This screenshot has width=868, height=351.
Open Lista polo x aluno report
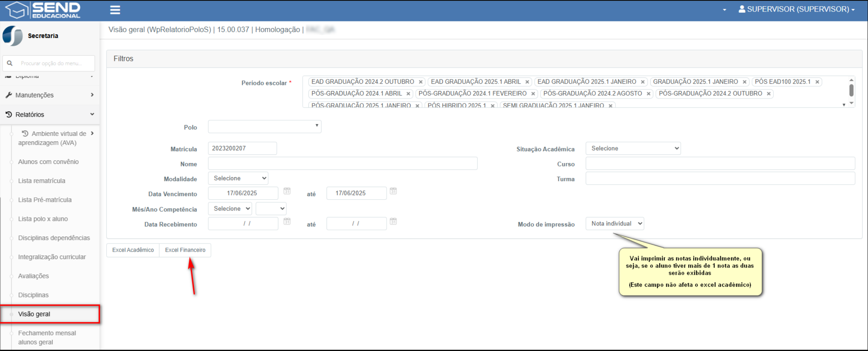[43, 219]
